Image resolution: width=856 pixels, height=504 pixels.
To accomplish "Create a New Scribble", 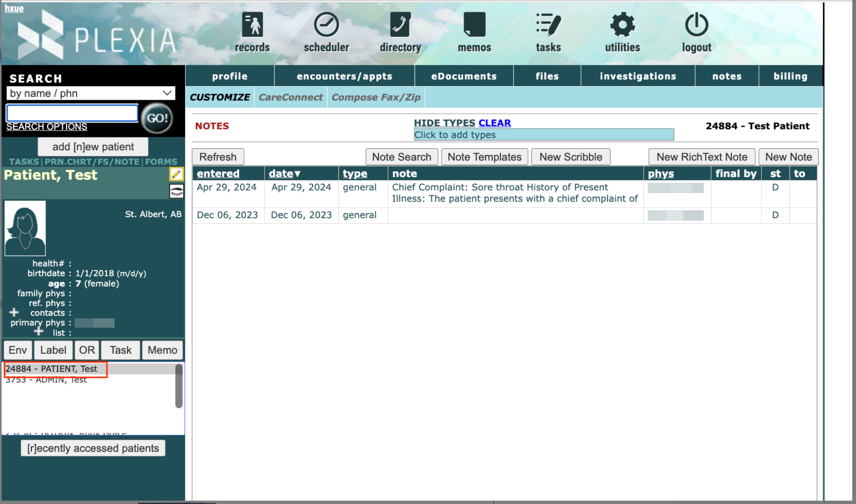I will (x=571, y=157).
